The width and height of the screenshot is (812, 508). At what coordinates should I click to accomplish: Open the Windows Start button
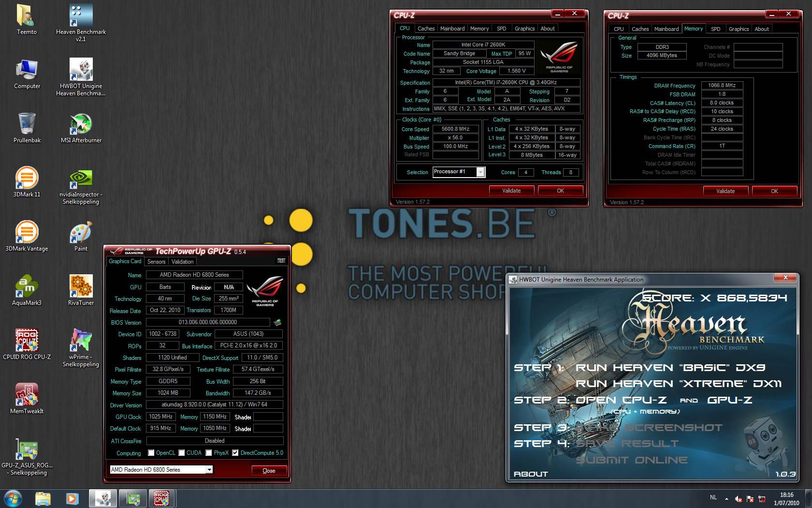pyautogui.click(x=13, y=498)
